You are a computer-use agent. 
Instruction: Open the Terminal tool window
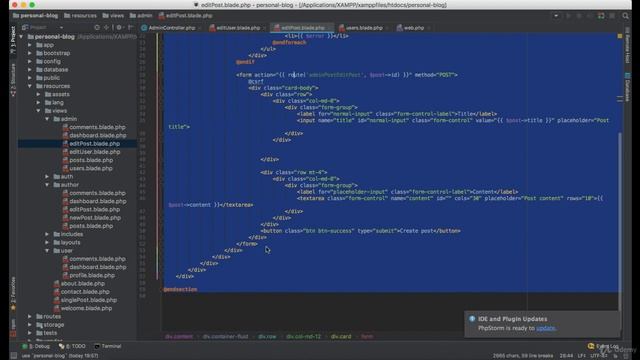tap(108, 346)
